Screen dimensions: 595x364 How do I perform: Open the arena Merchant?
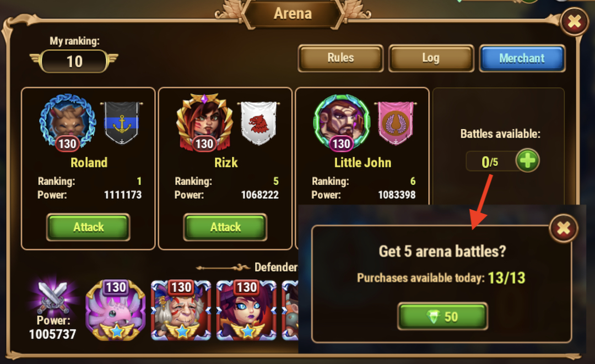[522, 58]
